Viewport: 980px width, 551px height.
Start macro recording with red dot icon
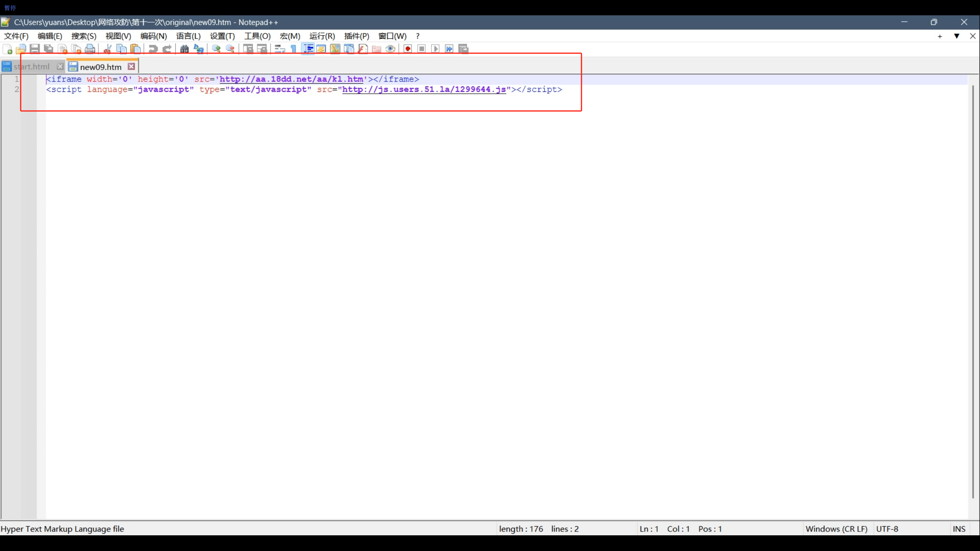[x=408, y=49]
